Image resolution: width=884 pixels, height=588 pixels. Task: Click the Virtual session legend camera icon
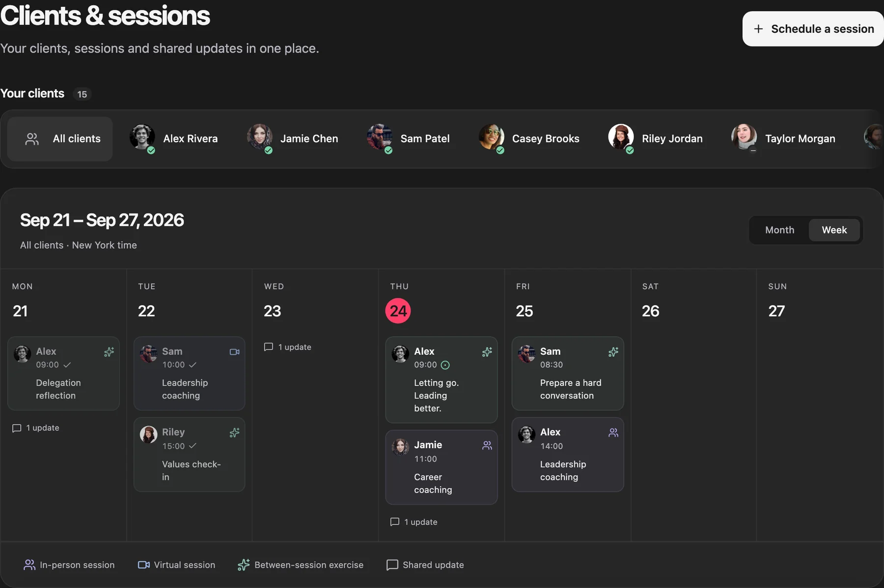[144, 565]
